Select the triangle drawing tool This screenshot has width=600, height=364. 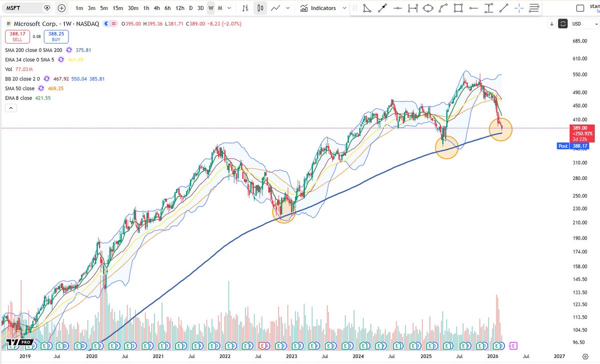click(x=367, y=8)
